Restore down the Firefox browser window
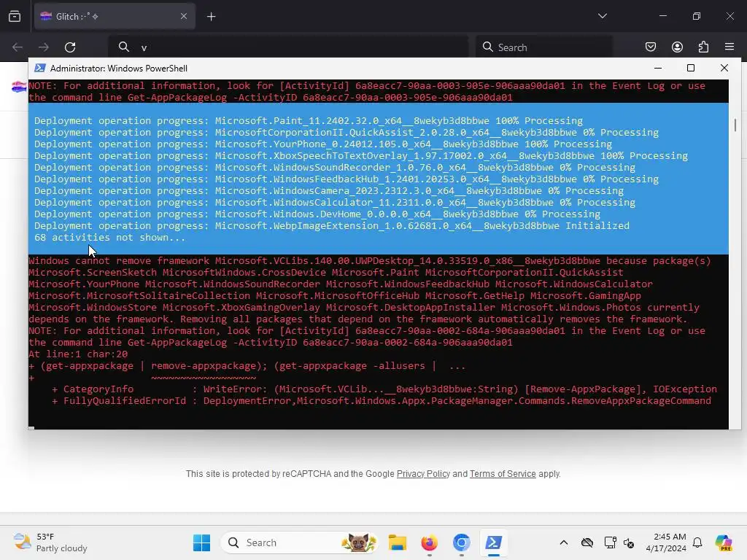This screenshot has width=747, height=560. [697, 16]
